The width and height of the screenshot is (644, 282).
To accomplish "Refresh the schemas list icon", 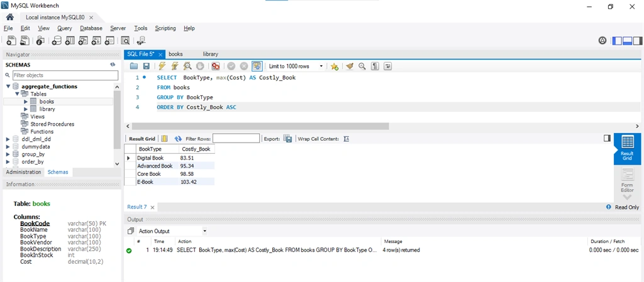I will tap(113, 65).
